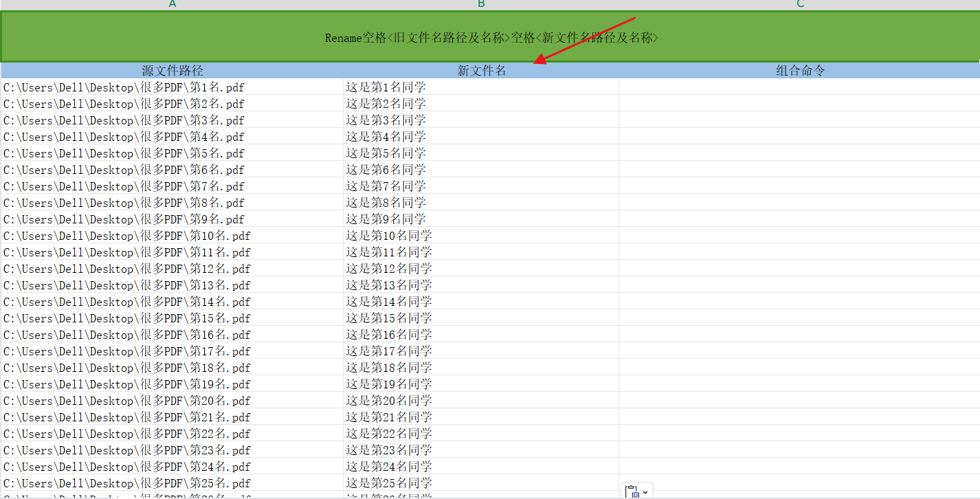Viewport: 980px width, 499px height.
Task: Click the cell 这是第1名同学
Action: [x=481, y=87]
